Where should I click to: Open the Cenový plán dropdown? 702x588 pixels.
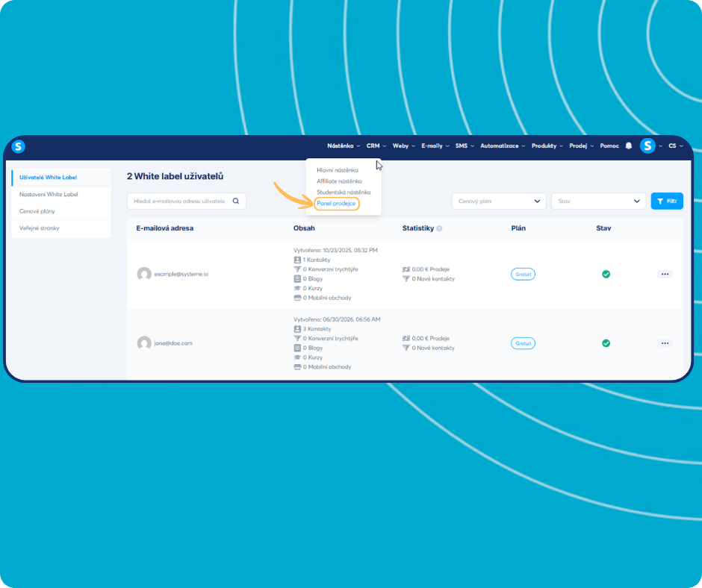point(499,201)
